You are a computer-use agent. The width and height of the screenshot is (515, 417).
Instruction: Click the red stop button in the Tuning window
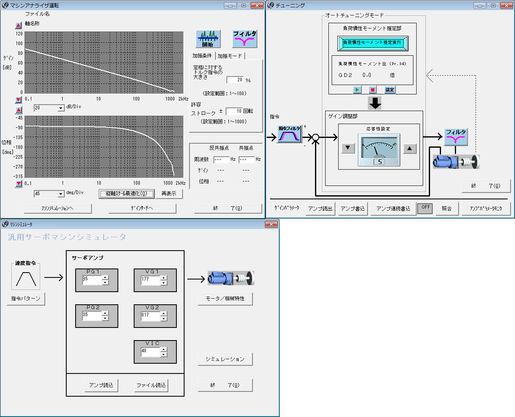(x=373, y=90)
